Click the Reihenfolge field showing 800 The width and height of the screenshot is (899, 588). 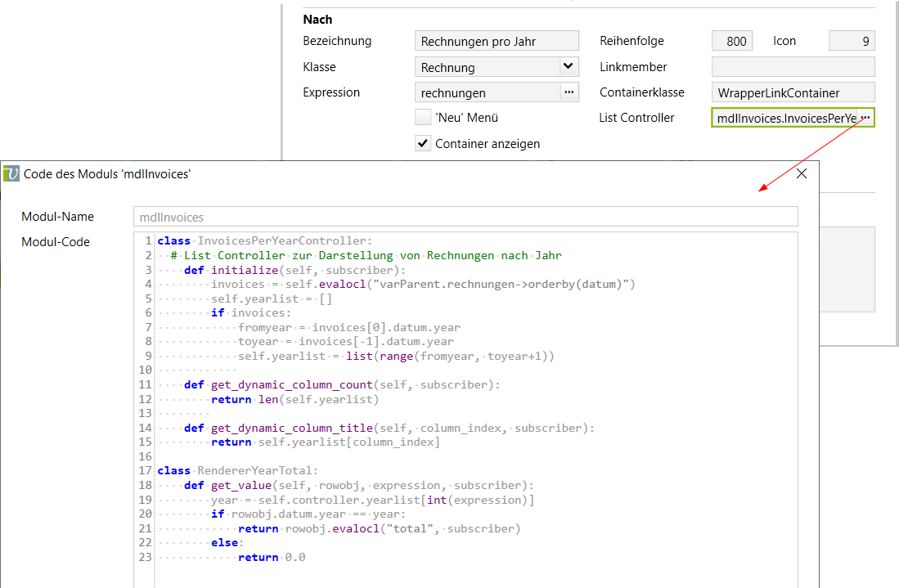(x=732, y=41)
